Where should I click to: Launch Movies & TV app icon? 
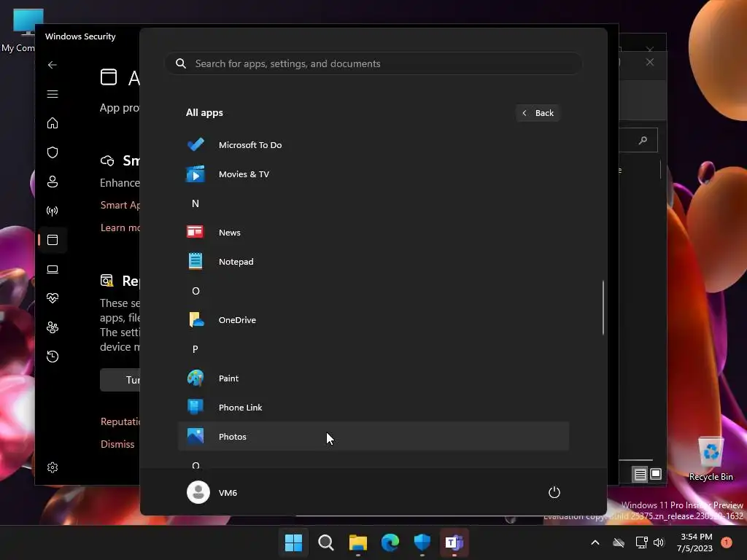[x=196, y=174]
